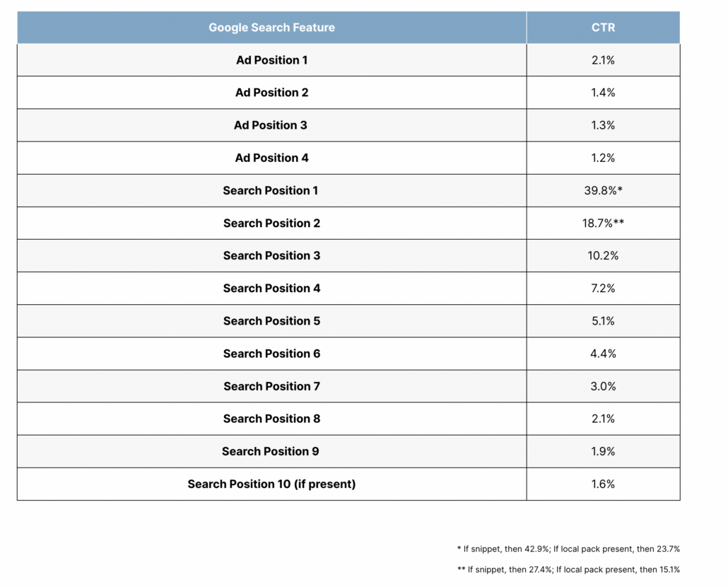Select the Search Position 1 label

click(271, 190)
